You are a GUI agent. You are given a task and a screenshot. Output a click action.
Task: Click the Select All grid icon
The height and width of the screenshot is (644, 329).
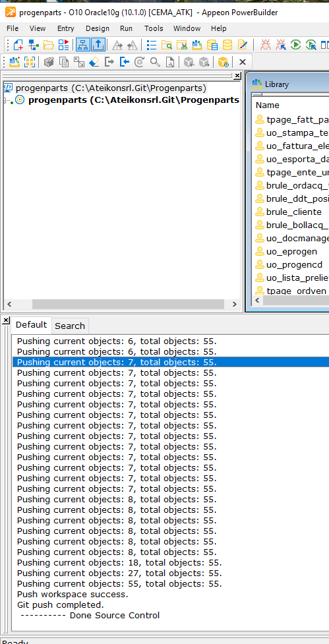(x=30, y=62)
